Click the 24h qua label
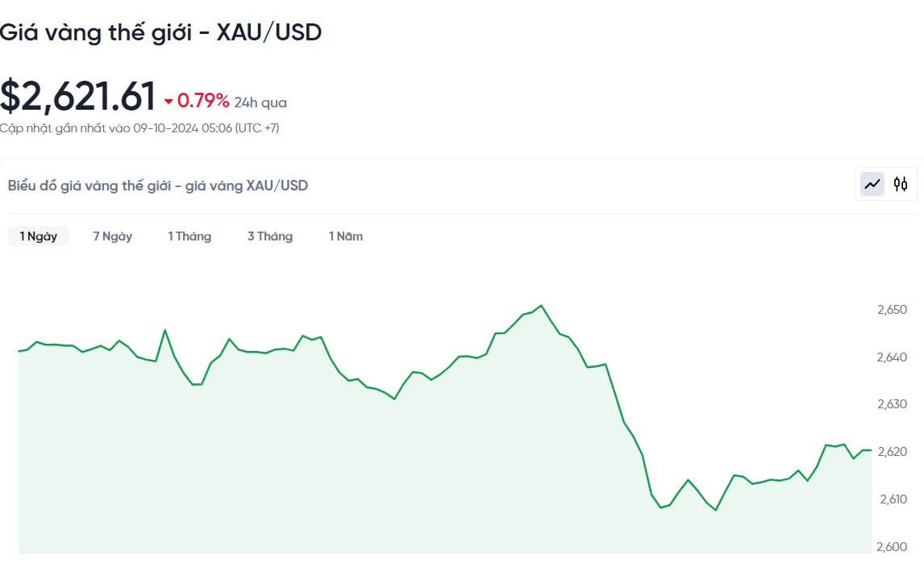The height and width of the screenshot is (564, 924). pos(260,102)
